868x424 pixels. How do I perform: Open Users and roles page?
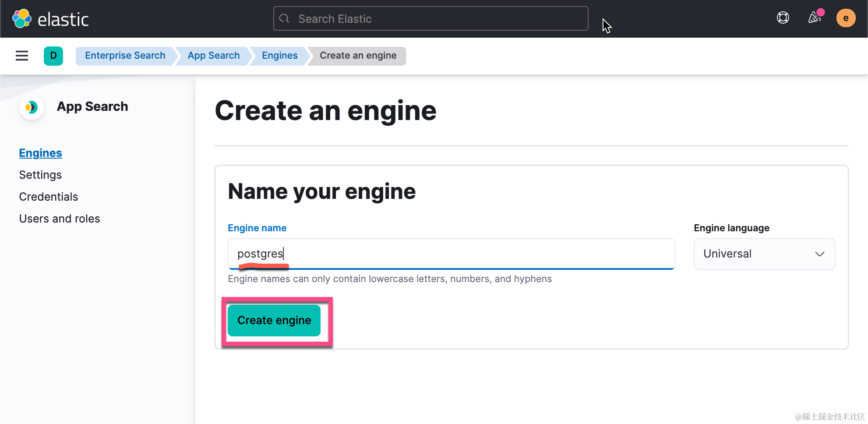pyautogui.click(x=60, y=219)
